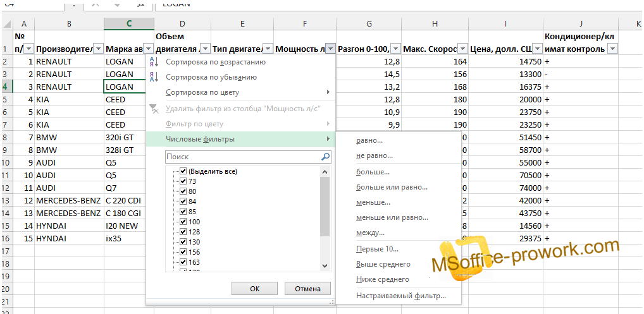This screenshot has width=644, height=314.
Task: Click the filter list scrollbar thumb
Action: pos(325,207)
